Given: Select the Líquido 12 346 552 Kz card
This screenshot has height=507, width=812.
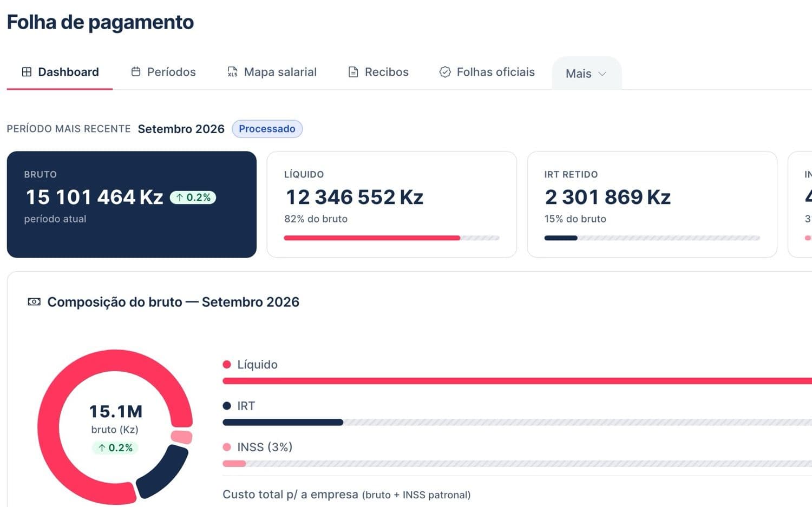Looking at the screenshot, I should pos(392,205).
